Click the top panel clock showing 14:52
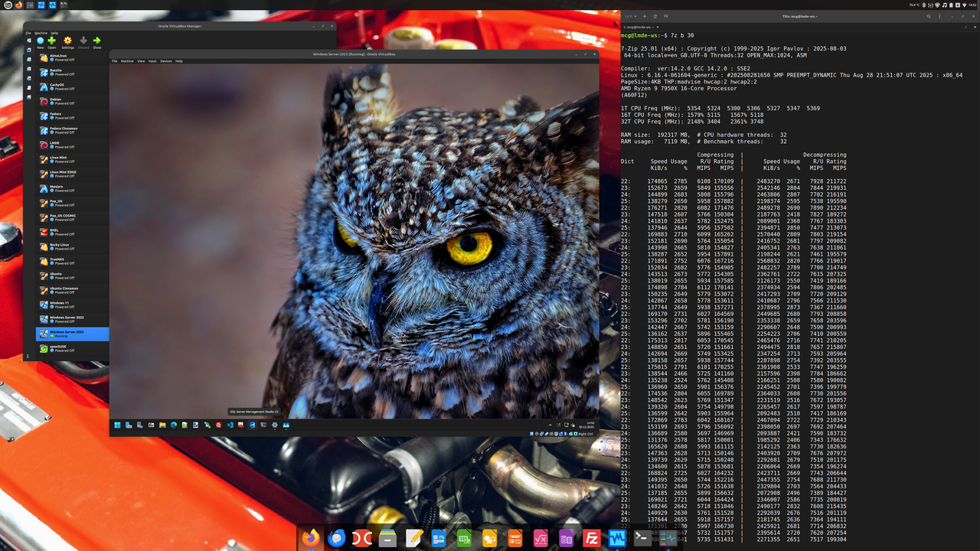The height and width of the screenshot is (551, 980). [x=972, y=5]
